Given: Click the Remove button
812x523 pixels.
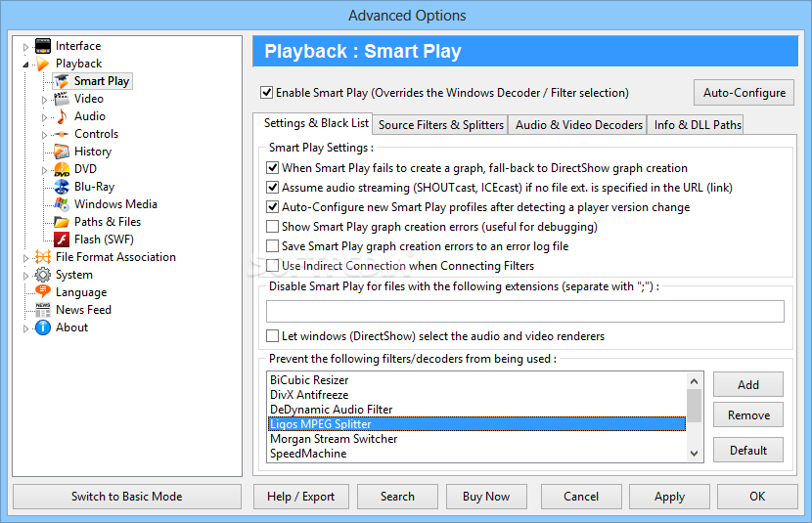Looking at the screenshot, I should click(x=748, y=415).
